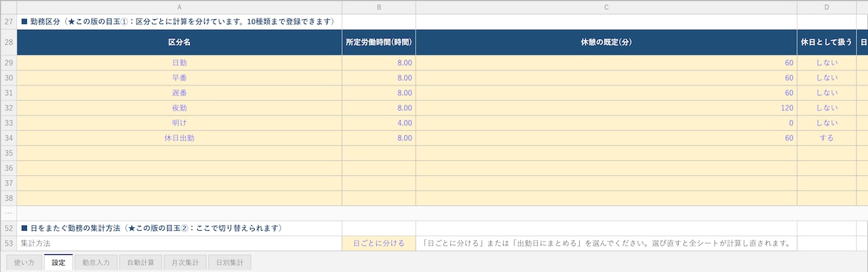Select column header A
This screenshot has width=868, height=272.
(179, 7)
